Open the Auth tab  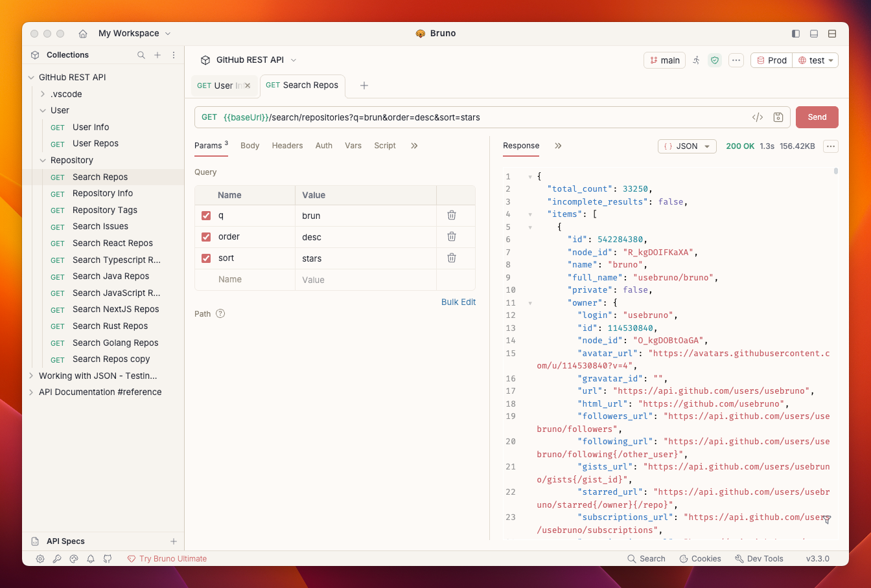tap(324, 146)
